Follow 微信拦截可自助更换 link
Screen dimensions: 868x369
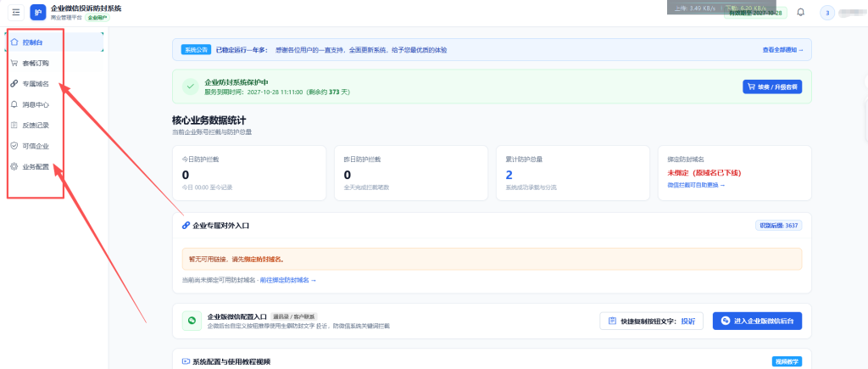697,185
